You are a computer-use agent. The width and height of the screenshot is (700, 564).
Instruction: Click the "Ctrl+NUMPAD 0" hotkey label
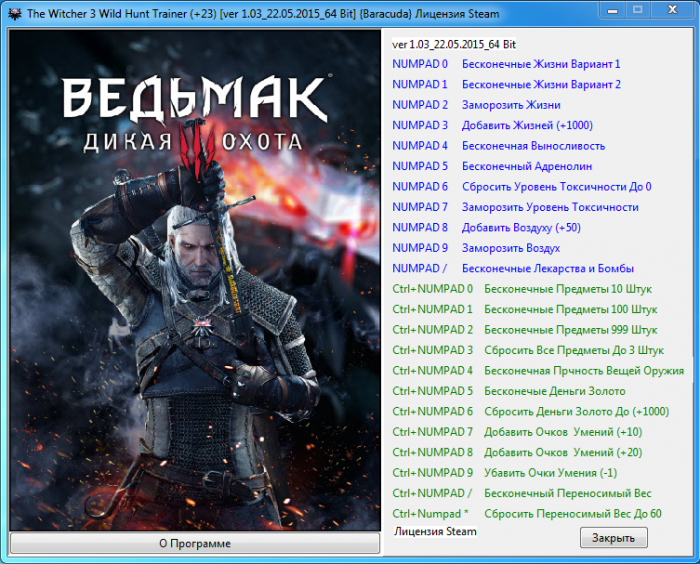[x=432, y=289]
